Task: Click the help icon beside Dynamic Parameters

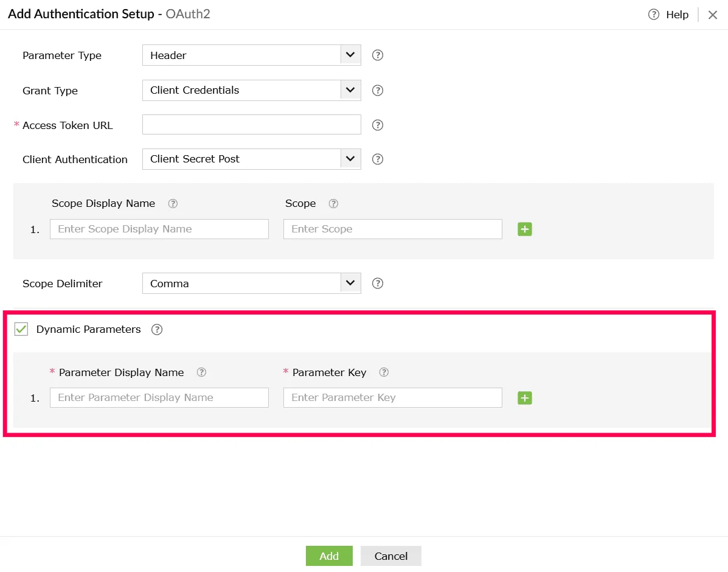Action: click(x=157, y=329)
